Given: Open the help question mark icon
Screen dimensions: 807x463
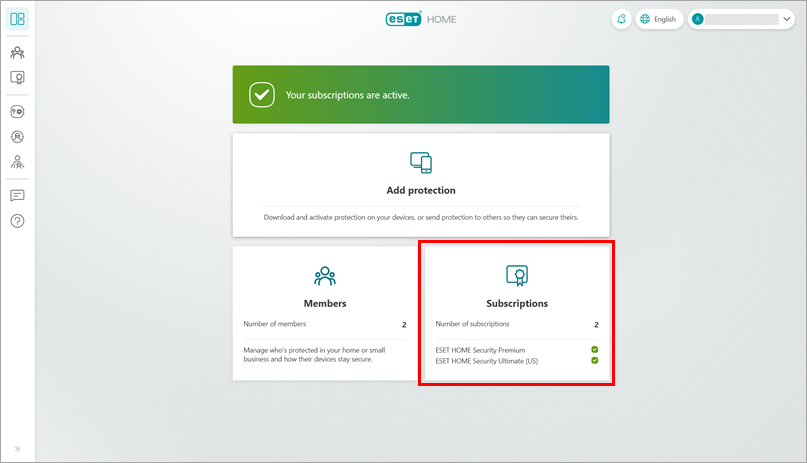Looking at the screenshot, I should tap(17, 220).
